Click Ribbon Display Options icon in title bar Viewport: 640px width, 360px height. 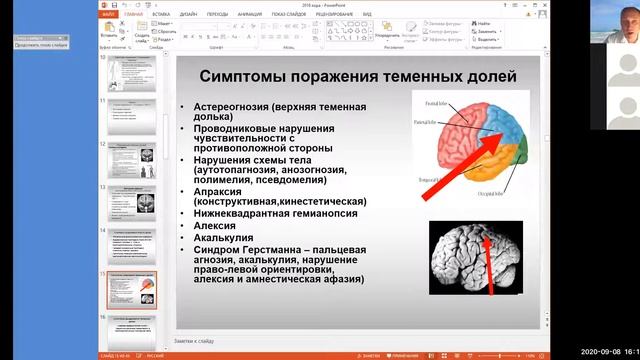tap(515, 5)
